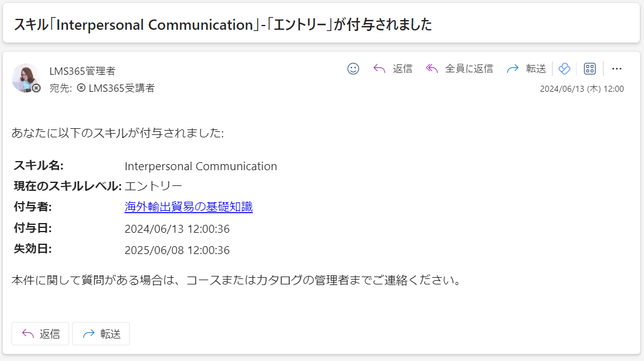The image size is (644, 361).
Task: Click the sender profile picture
Action: tap(25, 78)
